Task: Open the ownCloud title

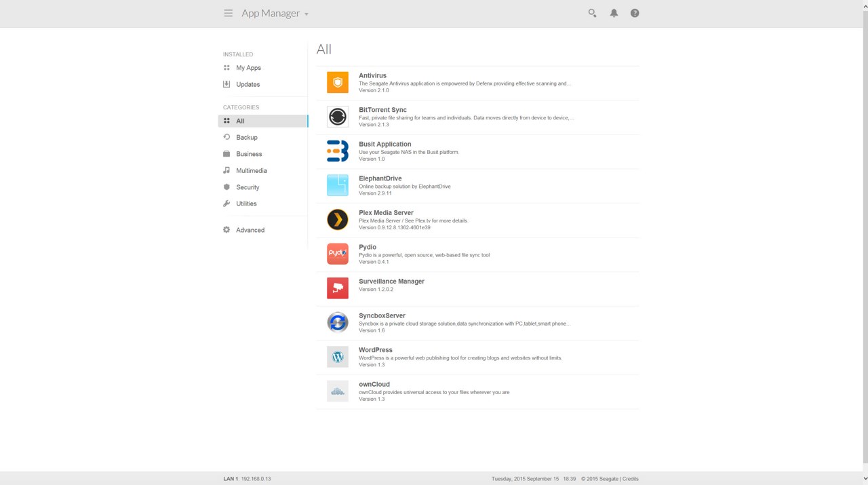Action: 374,384
